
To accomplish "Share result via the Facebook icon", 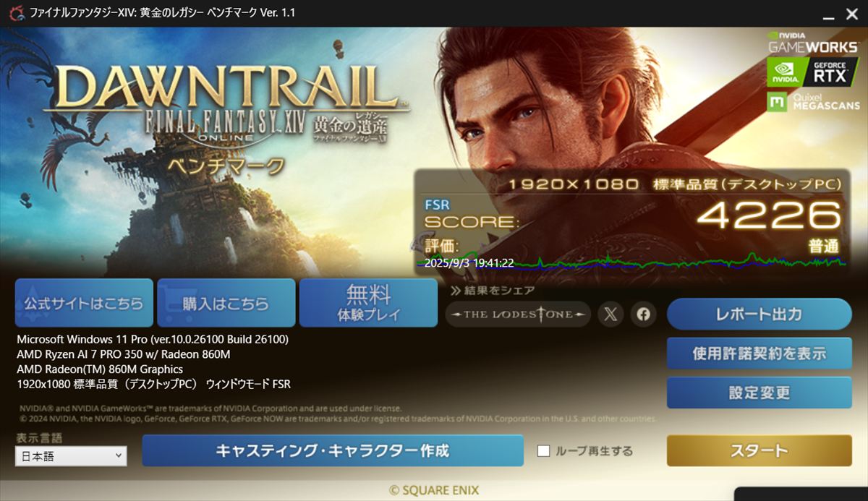I will tap(643, 314).
